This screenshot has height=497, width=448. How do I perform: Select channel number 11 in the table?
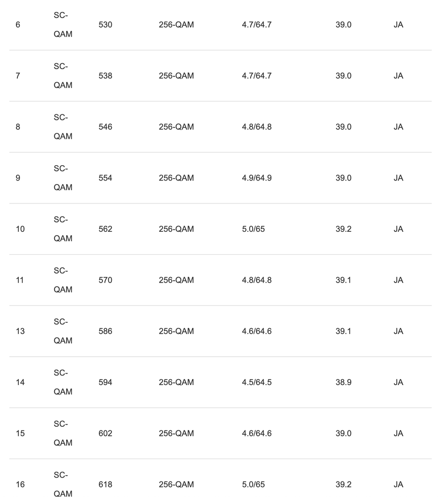click(20, 280)
